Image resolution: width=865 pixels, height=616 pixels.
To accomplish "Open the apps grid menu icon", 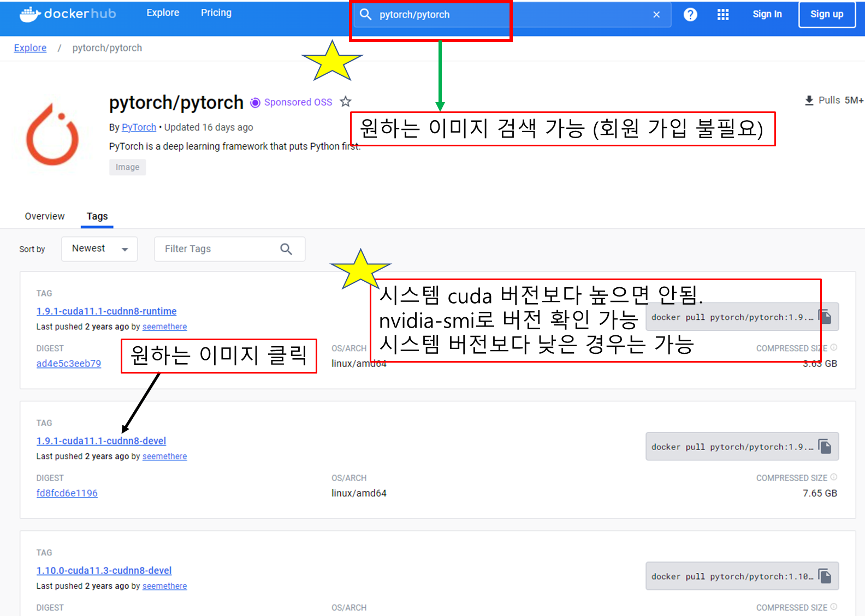I will [x=723, y=15].
